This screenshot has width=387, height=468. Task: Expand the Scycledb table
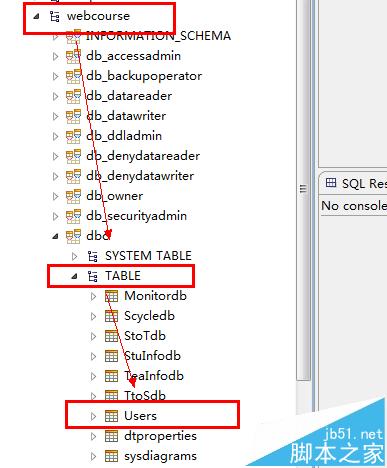[x=94, y=316]
